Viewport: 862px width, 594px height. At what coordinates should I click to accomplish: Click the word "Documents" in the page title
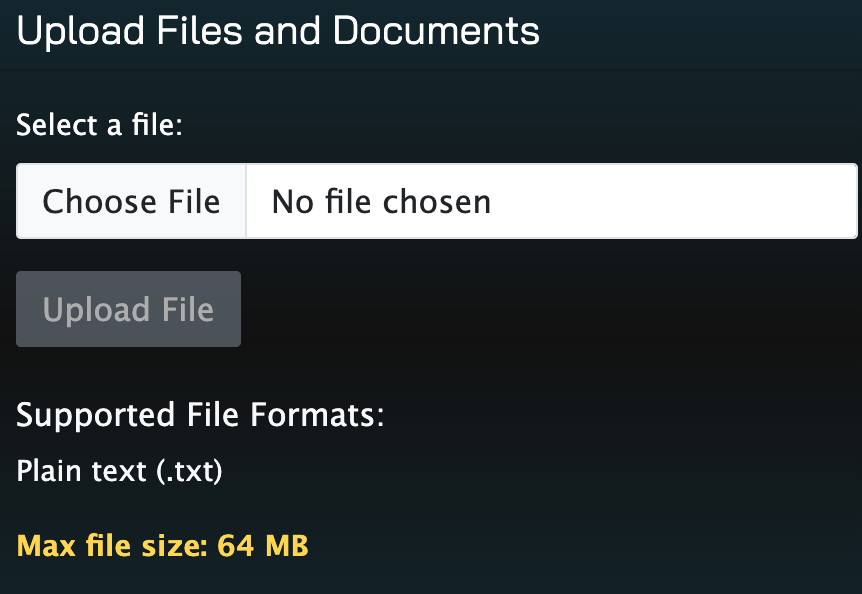coord(436,31)
